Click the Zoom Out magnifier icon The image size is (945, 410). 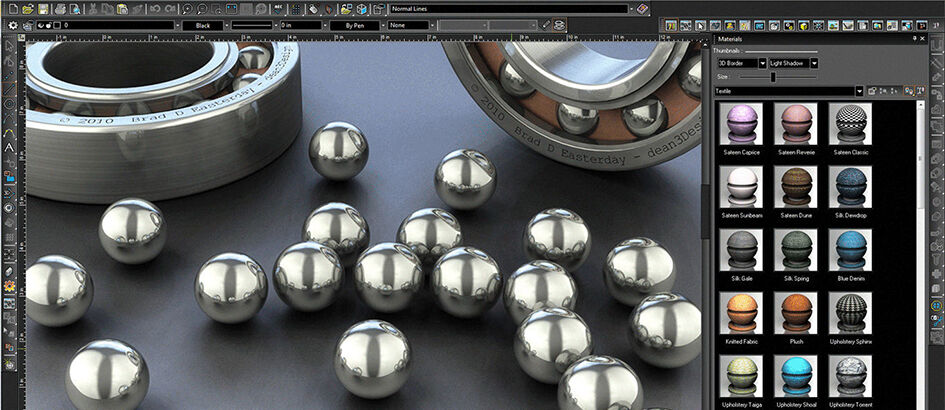click(202, 9)
